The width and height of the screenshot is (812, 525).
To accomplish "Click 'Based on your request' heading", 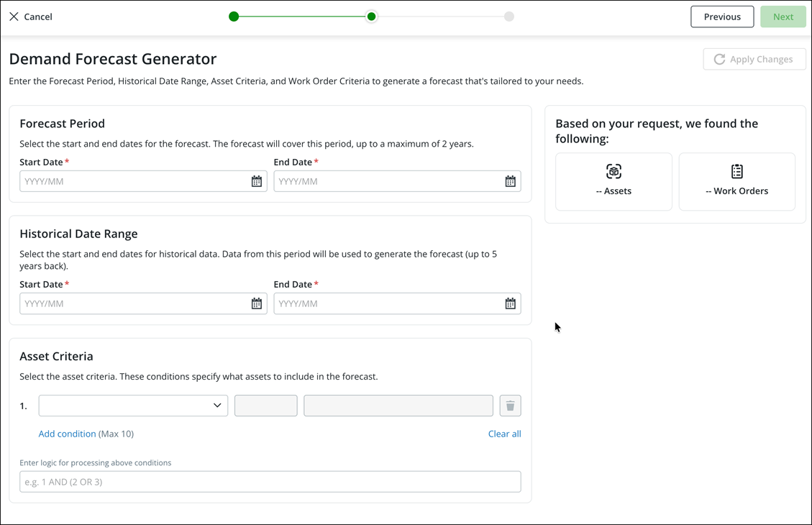I will pos(657,131).
